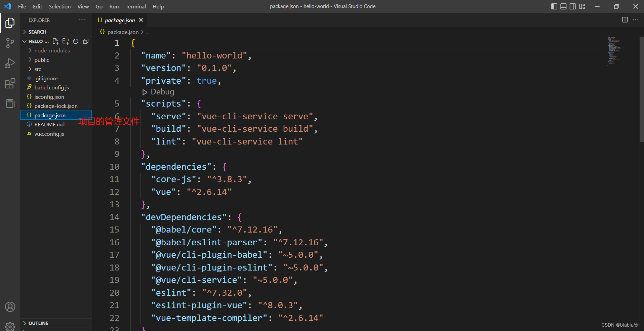Viewport: 644px width, 331px height.
Task: Click the code minimap preview
Action: coord(614,51)
